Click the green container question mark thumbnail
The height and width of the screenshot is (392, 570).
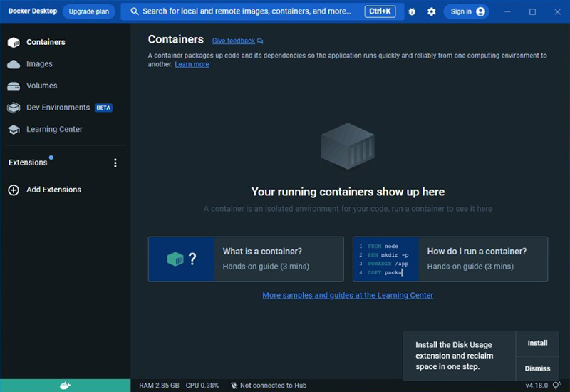pyautogui.click(x=182, y=259)
